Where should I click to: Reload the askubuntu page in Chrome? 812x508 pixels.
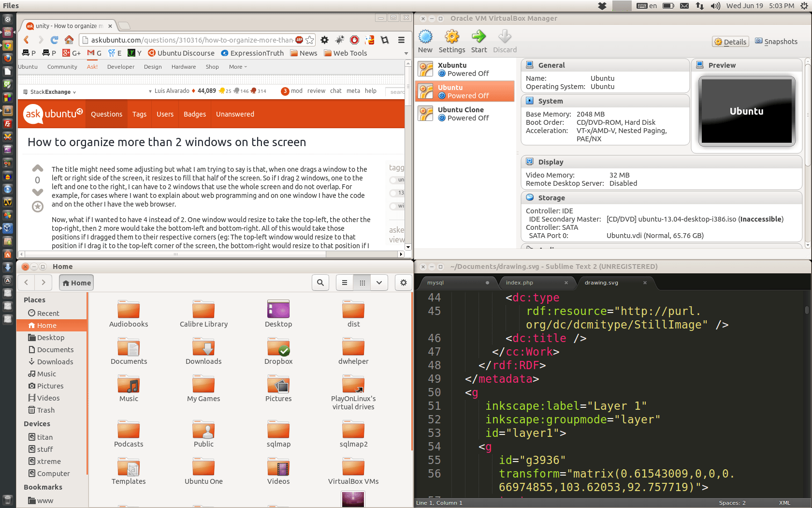[55, 40]
